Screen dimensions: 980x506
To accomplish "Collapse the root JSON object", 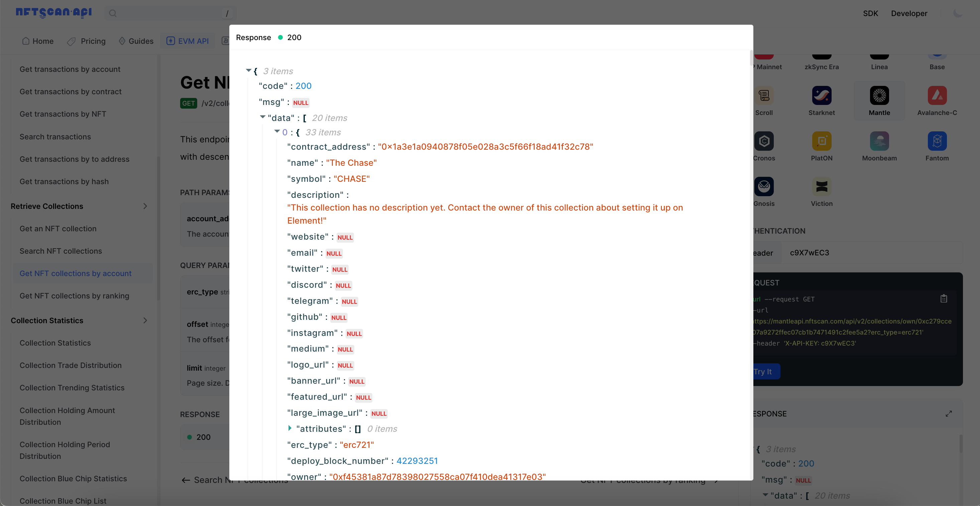I will point(248,71).
